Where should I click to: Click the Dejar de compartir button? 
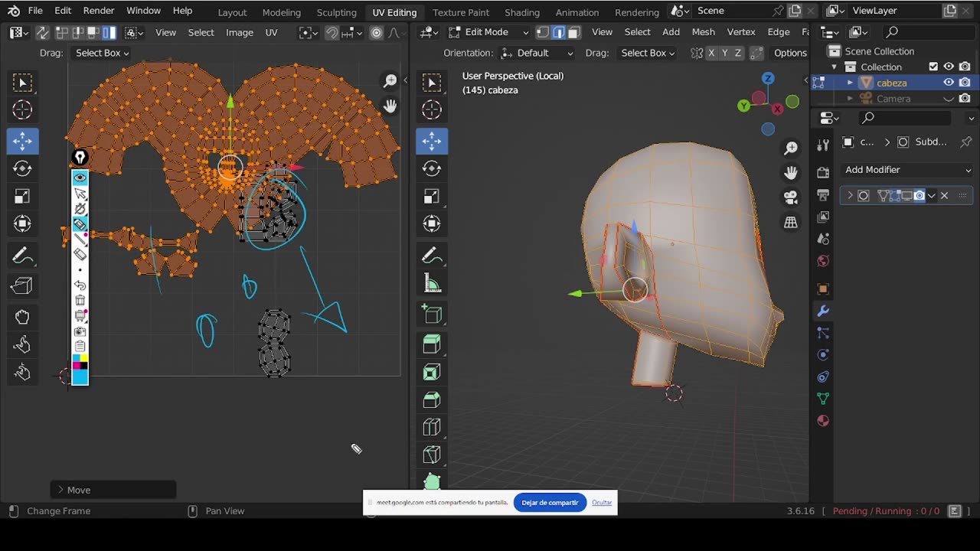coord(550,503)
